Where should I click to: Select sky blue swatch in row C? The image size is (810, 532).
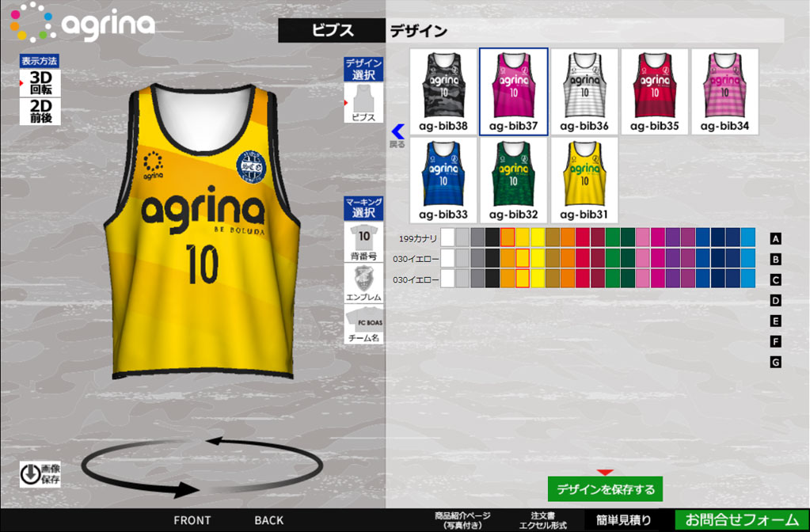pos(748,279)
